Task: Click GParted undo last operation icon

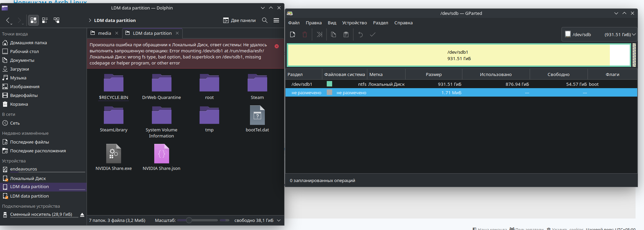Action: pos(361,34)
